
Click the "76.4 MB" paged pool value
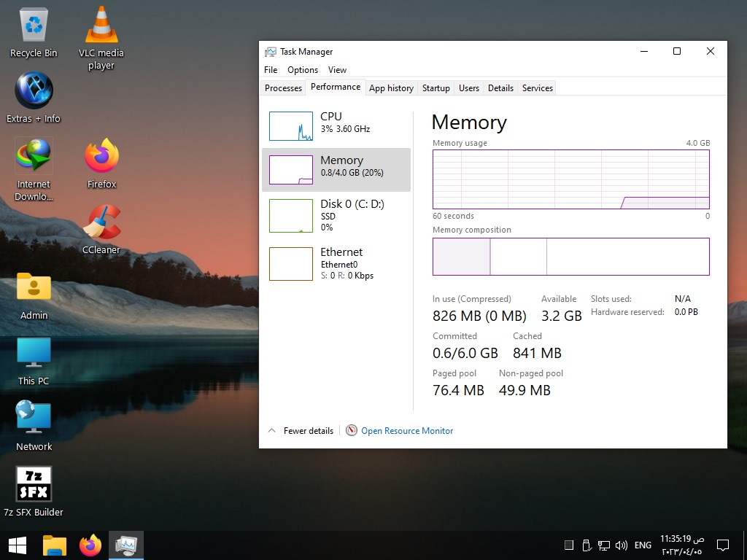coord(458,390)
